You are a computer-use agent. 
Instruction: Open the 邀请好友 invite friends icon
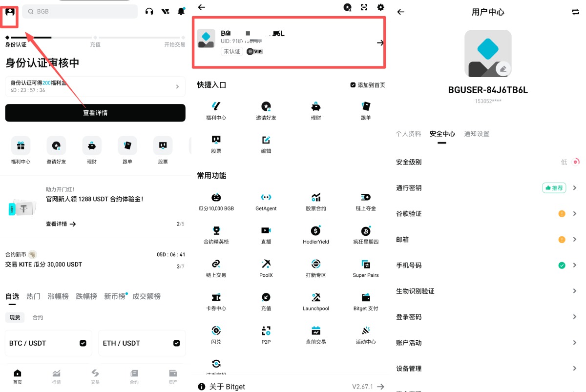266,106
